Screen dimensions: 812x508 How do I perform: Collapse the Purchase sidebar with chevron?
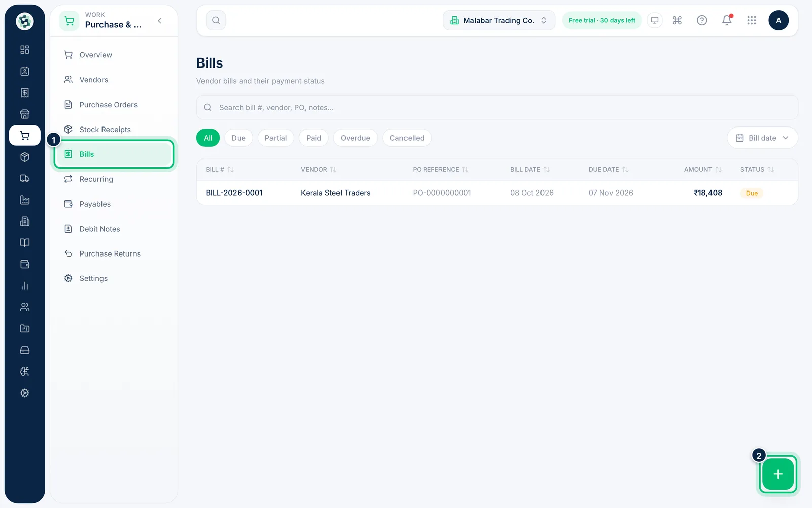pyautogui.click(x=160, y=21)
